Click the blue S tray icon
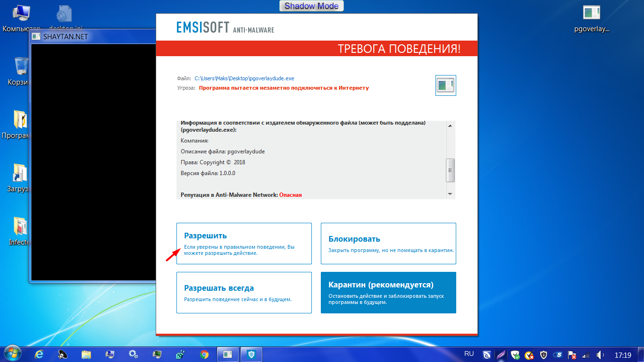The width and height of the screenshot is (644, 362). (558, 354)
